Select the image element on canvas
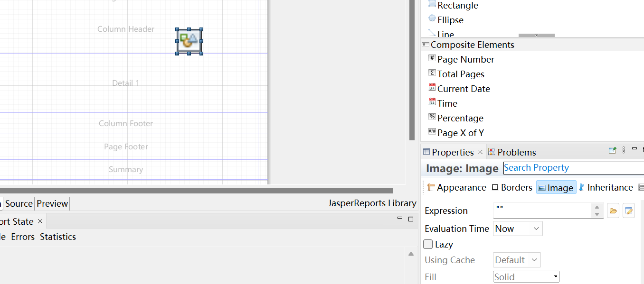The image size is (644, 284). point(189,41)
